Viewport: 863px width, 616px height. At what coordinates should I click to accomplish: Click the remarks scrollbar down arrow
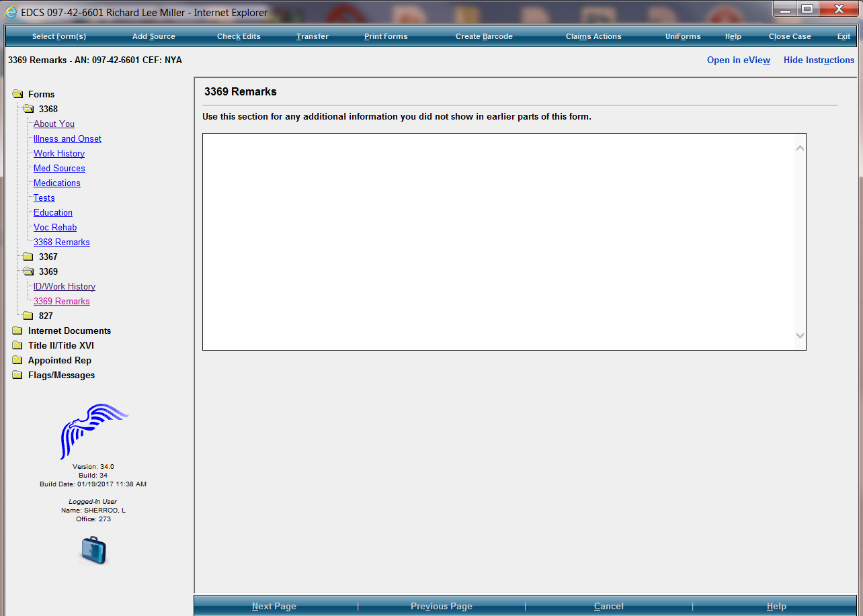click(x=800, y=335)
